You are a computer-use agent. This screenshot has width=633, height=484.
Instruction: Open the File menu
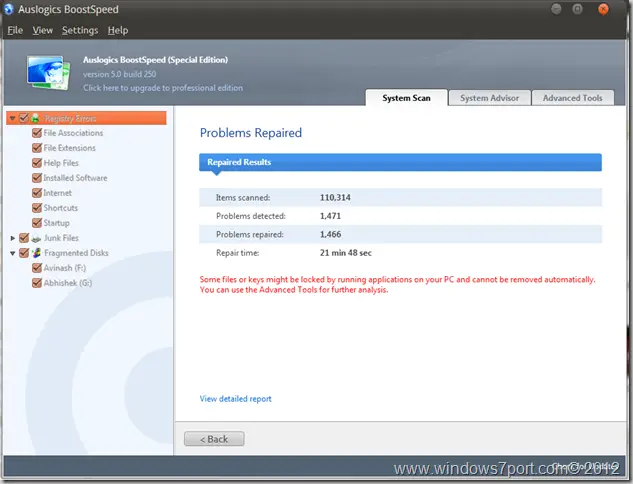(15, 30)
